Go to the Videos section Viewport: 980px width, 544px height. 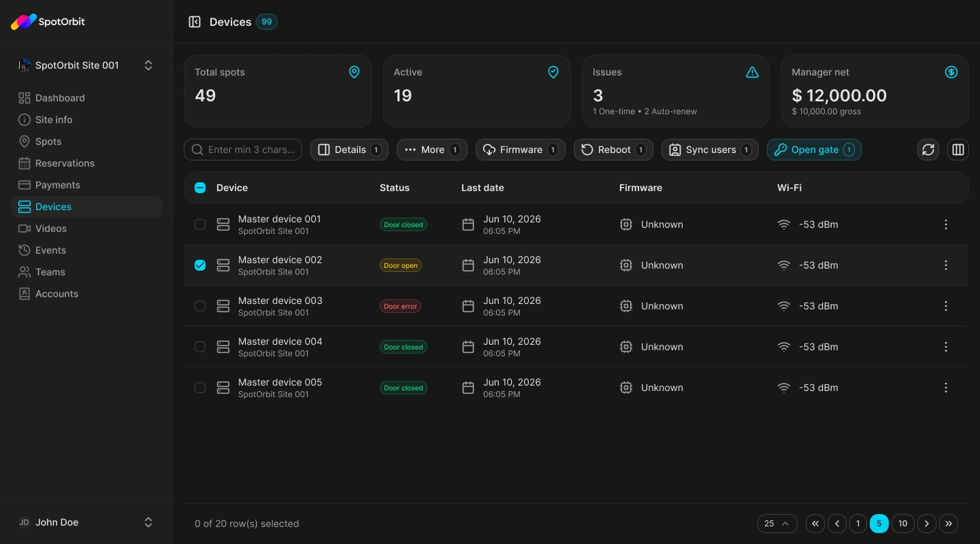coord(86,228)
